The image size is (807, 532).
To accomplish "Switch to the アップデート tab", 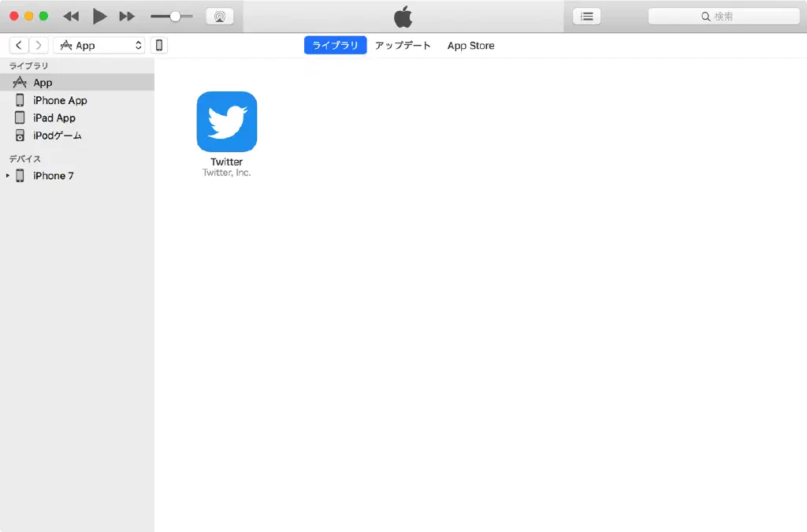I will point(403,46).
